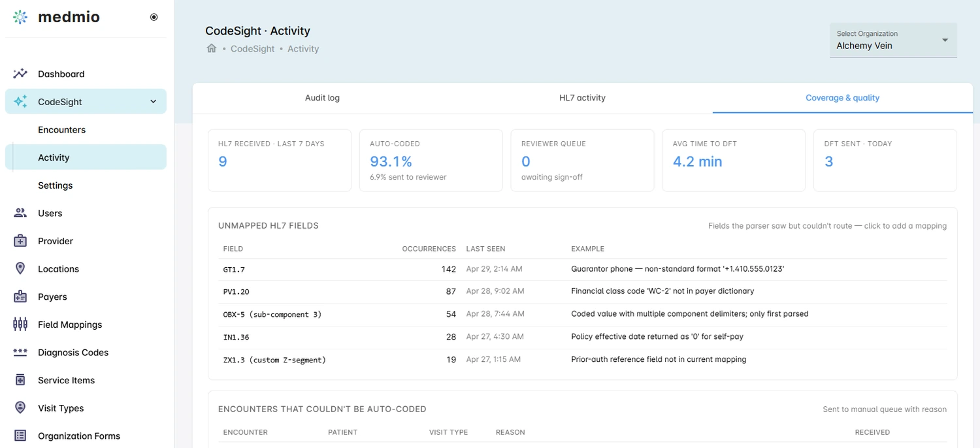Click the FIELD column header
980x448 pixels.
click(x=233, y=249)
